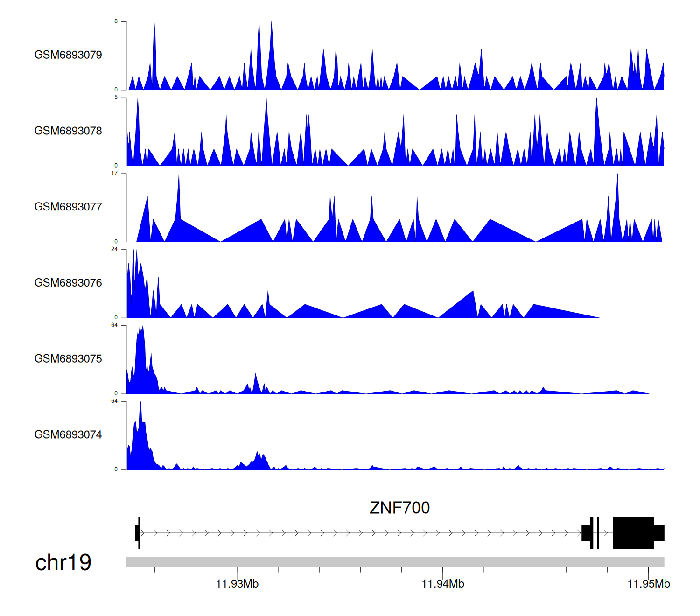
Task: Select the GSM6893078 track label
Action: coord(68,131)
